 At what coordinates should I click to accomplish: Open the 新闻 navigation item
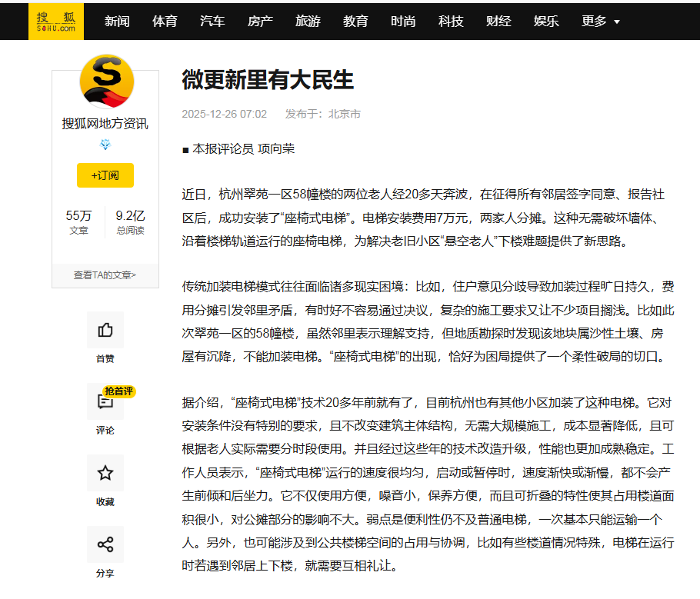(117, 21)
